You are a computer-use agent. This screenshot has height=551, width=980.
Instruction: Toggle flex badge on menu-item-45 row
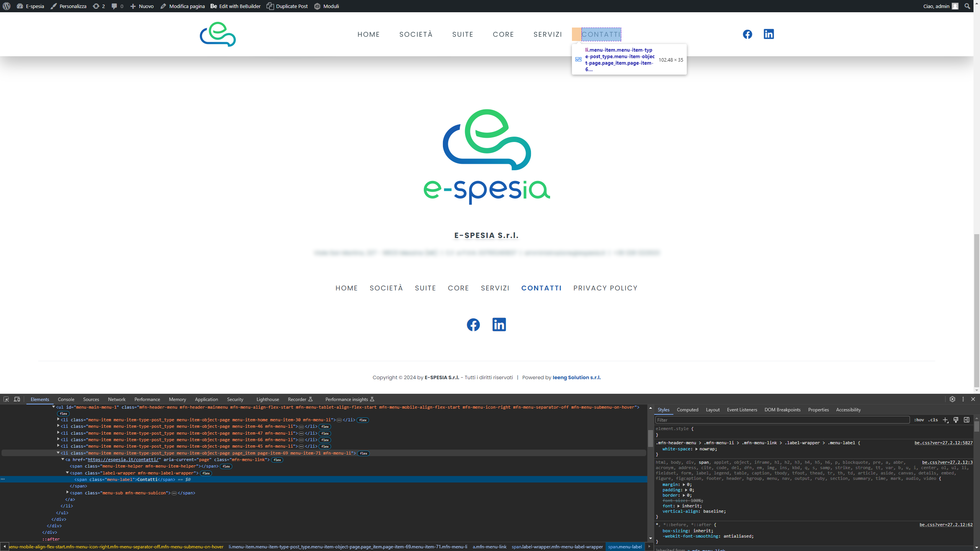[325, 447]
